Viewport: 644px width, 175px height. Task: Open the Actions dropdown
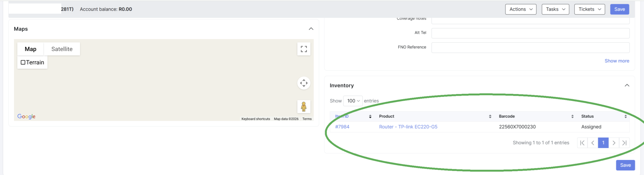point(520,9)
